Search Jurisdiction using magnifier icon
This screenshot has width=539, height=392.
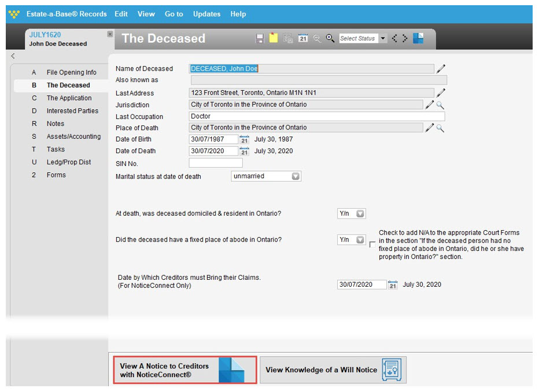[x=440, y=105]
